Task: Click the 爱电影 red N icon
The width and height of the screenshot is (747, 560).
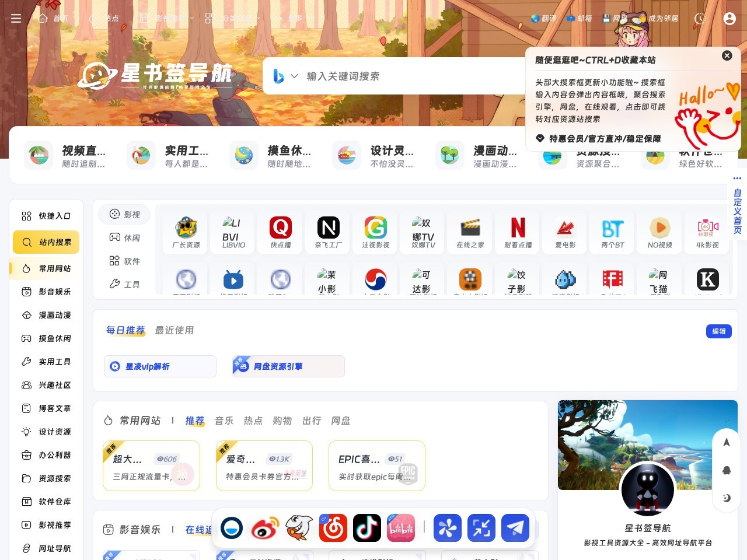Action: pyautogui.click(x=564, y=232)
